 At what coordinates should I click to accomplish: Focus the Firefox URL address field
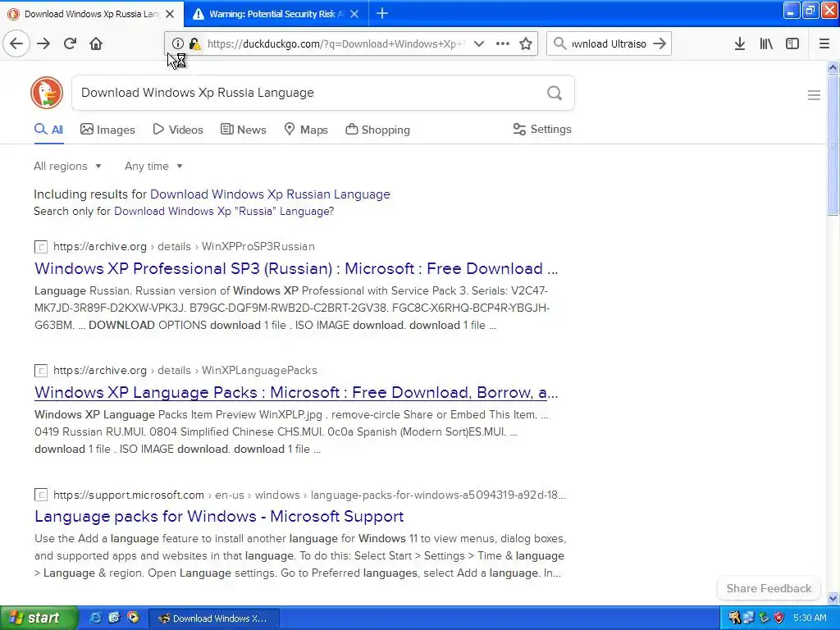[336, 44]
